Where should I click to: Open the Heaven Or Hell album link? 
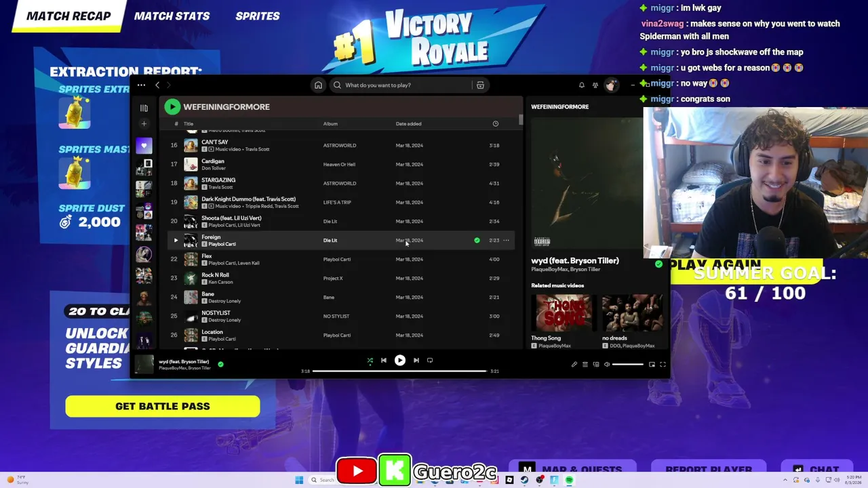click(339, 164)
